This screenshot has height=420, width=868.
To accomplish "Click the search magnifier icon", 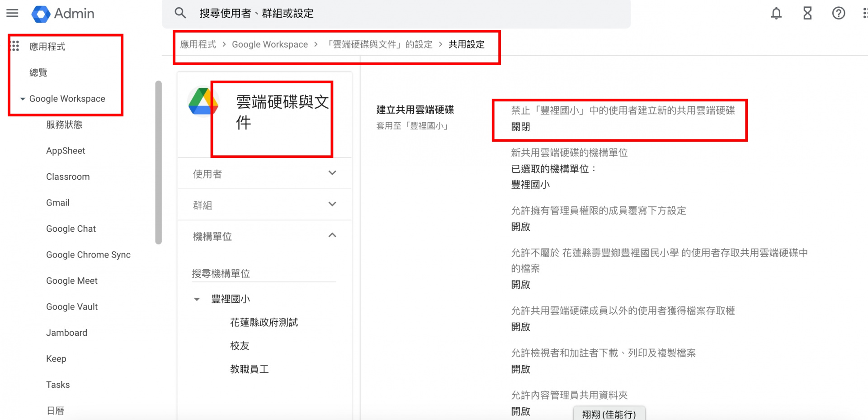I will tap(180, 13).
